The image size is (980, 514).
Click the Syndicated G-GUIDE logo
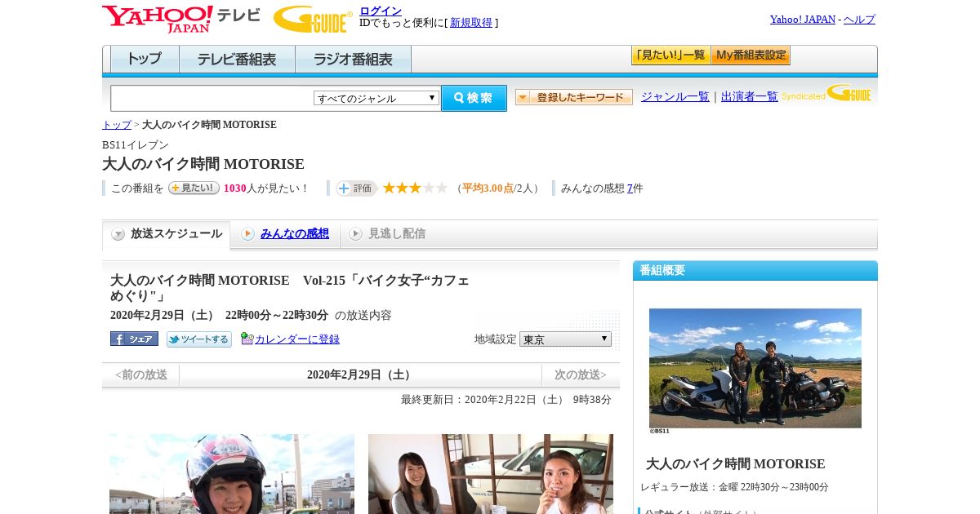tap(826, 93)
